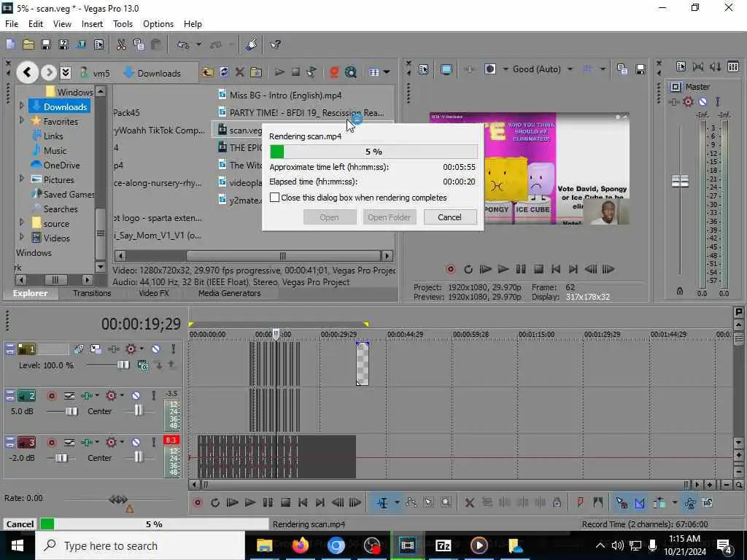Click the Save project disk icon
Viewport: 747px width, 560px height.
coord(46,44)
